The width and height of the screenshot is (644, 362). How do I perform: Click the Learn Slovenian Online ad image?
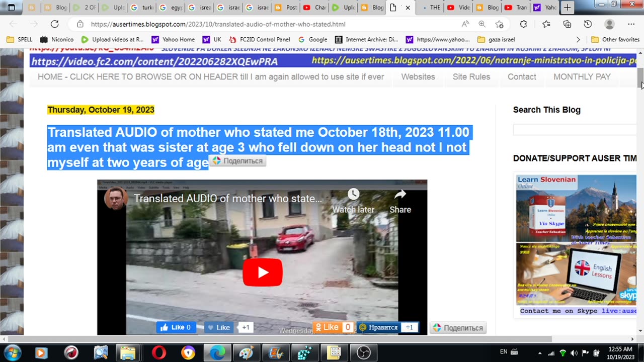pos(576,208)
